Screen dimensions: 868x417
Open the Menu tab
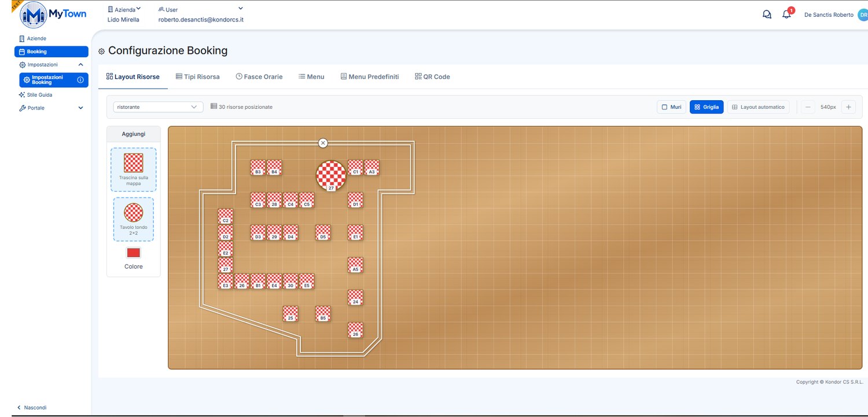(x=311, y=76)
